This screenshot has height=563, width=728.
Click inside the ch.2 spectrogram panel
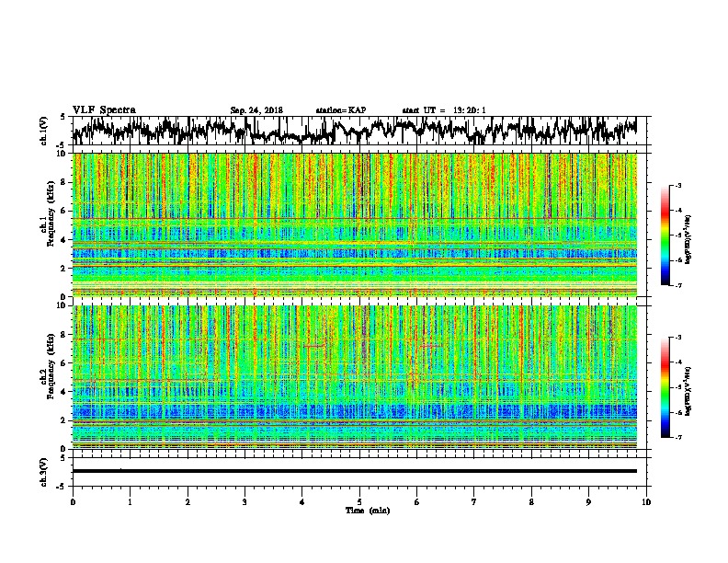355,377
